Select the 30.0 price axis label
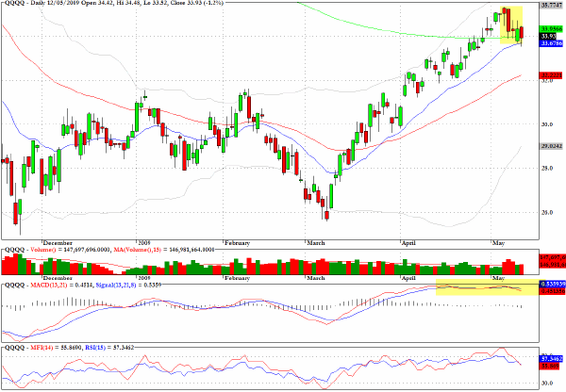This screenshot has width=566, height=392. [547, 124]
